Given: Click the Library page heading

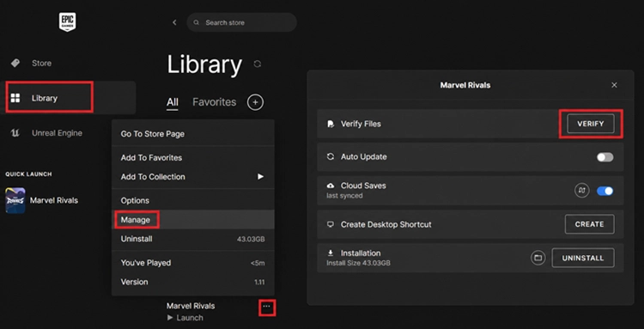Looking at the screenshot, I should point(204,64).
